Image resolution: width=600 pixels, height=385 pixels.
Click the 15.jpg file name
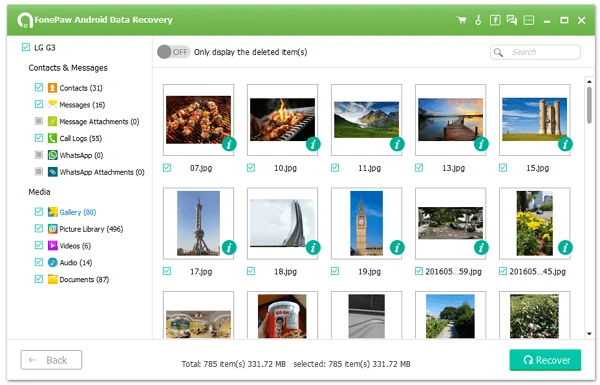click(538, 168)
